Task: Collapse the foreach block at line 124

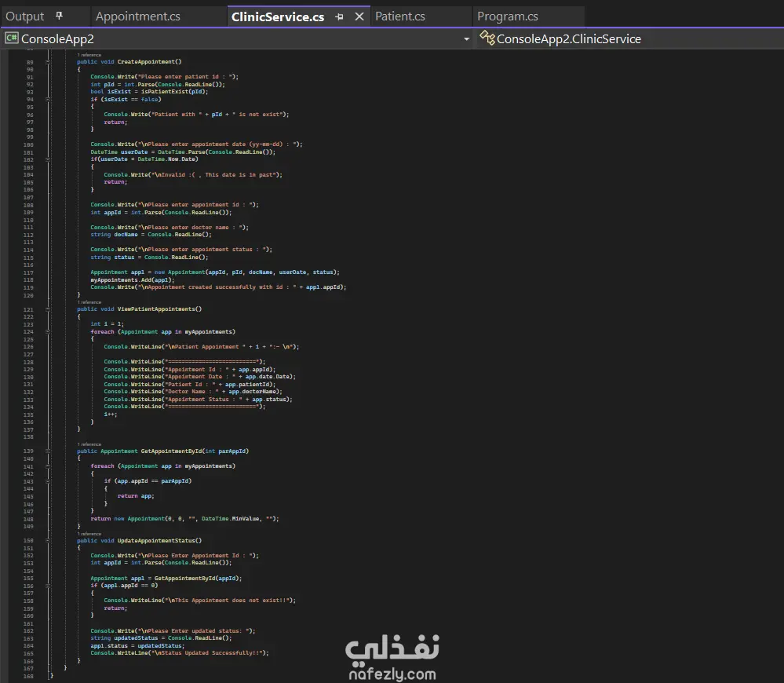Action: pyautogui.click(x=48, y=332)
